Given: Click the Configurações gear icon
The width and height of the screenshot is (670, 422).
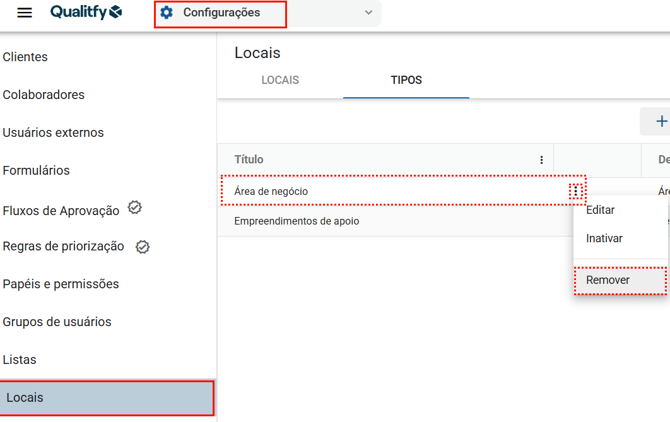Looking at the screenshot, I should tap(167, 13).
